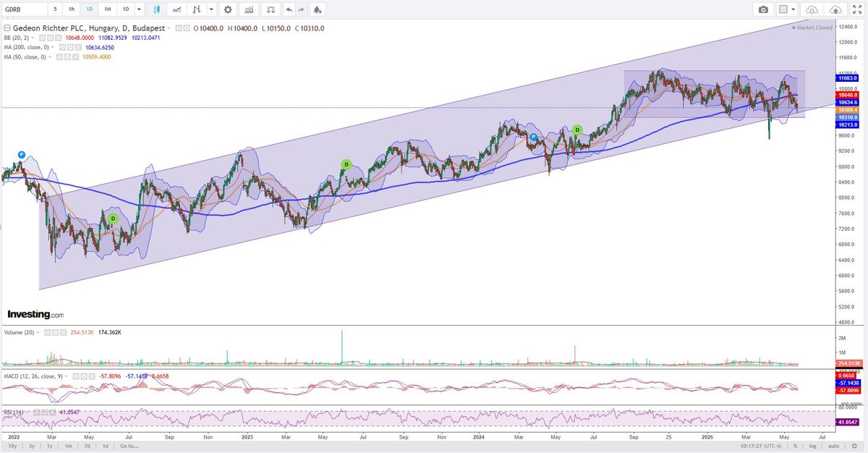Expand the interval dropdown arrow
This screenshot has height=453, width=868.
pos(139,9)
